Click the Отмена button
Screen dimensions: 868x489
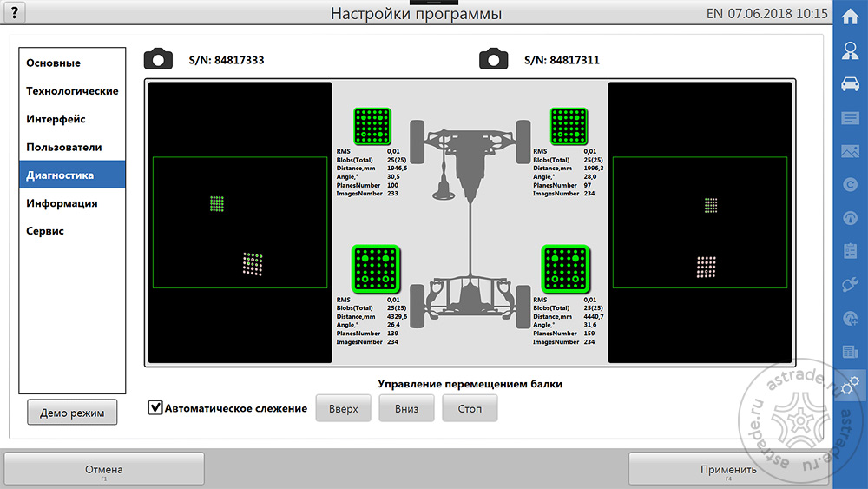(104, 470)
